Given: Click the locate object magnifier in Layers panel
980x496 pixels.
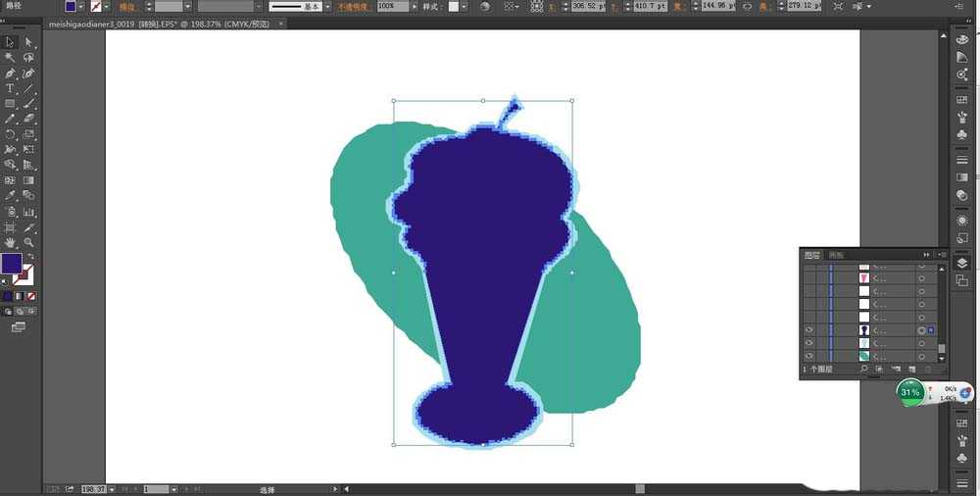Looking at the screenshot, I should click(x=863, y=370).
